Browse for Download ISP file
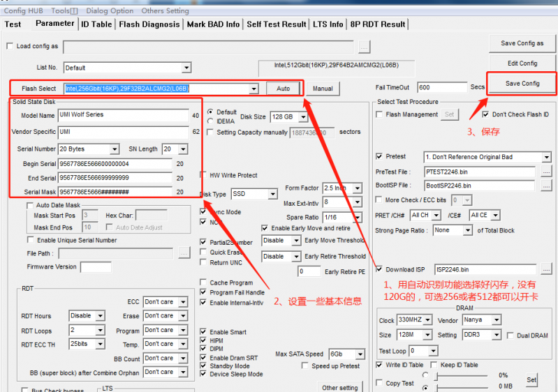558x392 pixels. click(546, 270)
